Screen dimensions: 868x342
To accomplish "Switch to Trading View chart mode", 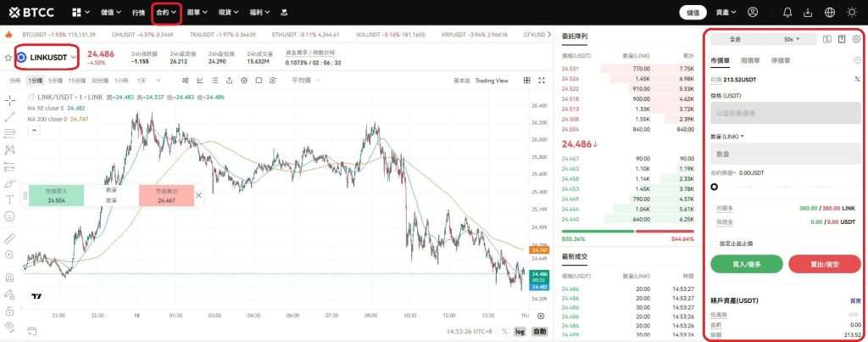I will pos(492,81).
